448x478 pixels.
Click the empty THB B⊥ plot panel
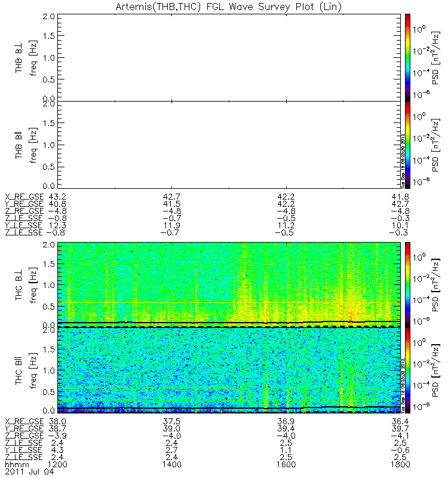(229, 57)
